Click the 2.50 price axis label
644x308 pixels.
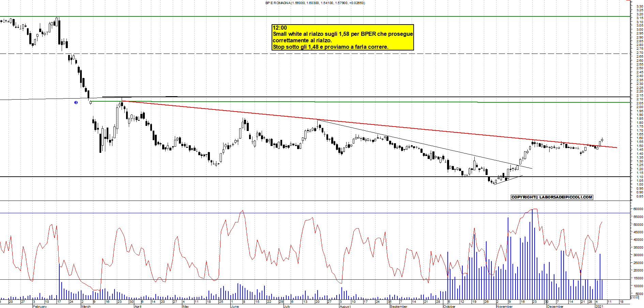[640, 68]
